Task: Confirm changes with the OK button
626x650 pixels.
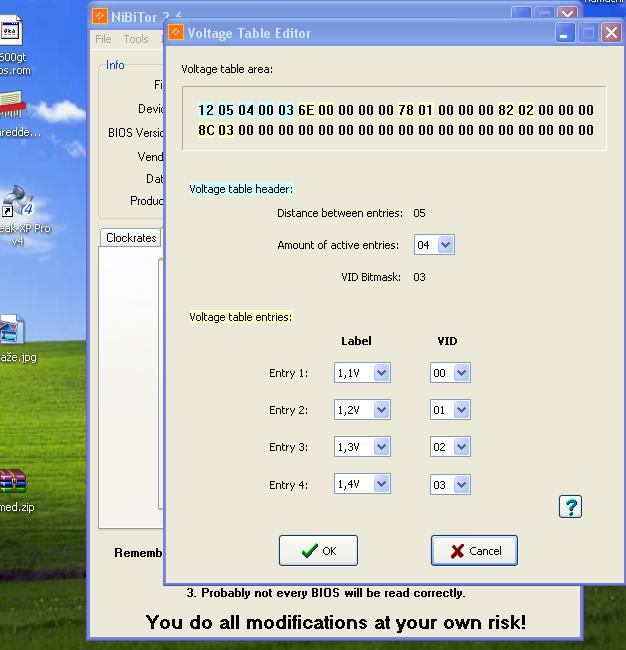Action: 318,550
